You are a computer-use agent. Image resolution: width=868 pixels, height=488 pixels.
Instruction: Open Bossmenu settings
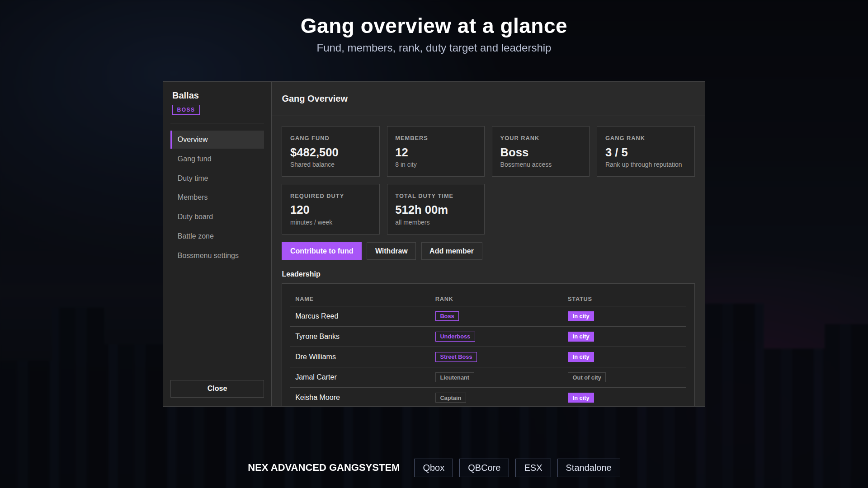[217, 256]
